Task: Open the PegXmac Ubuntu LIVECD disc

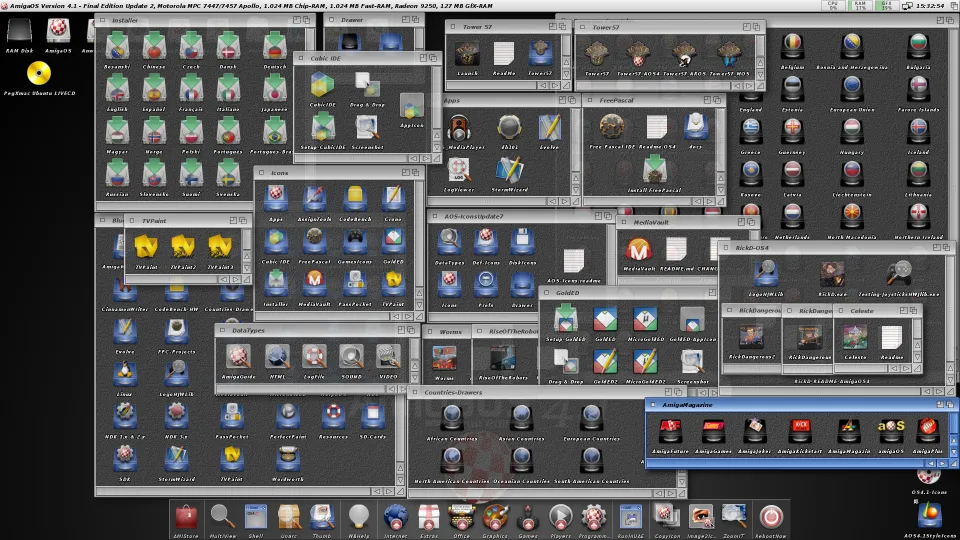Action: pos(40,73)
